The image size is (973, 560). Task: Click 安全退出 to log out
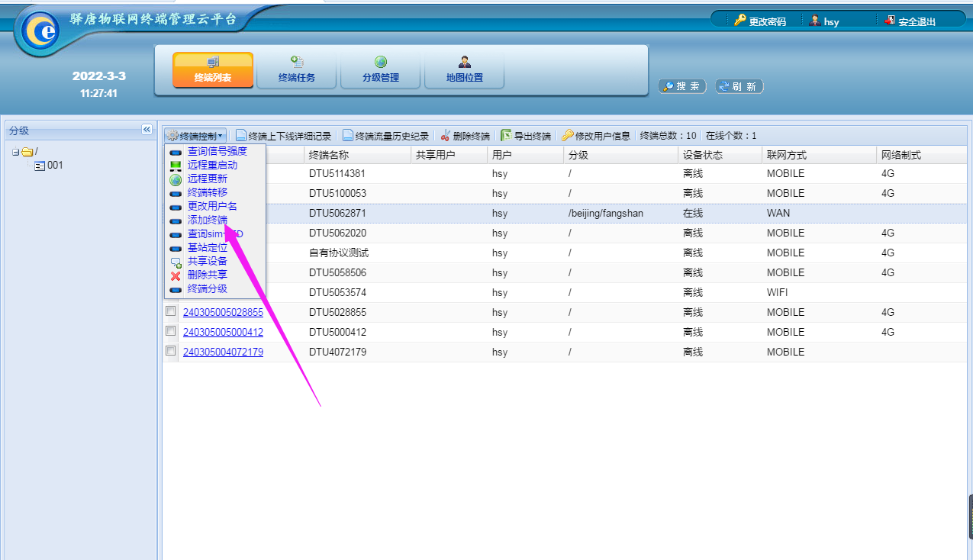click(x=910, y=21)
